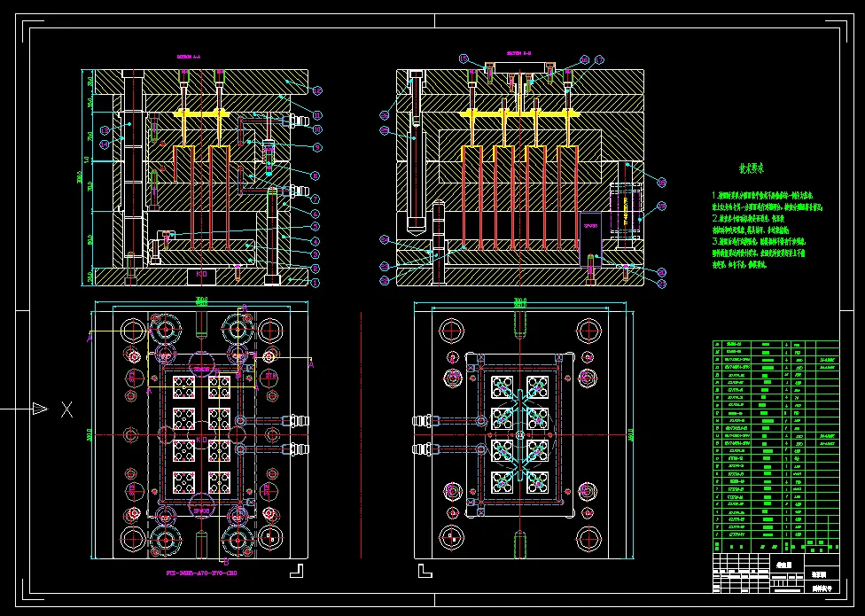
Task: Click the title block at bottom right
Action: [776, 573]
